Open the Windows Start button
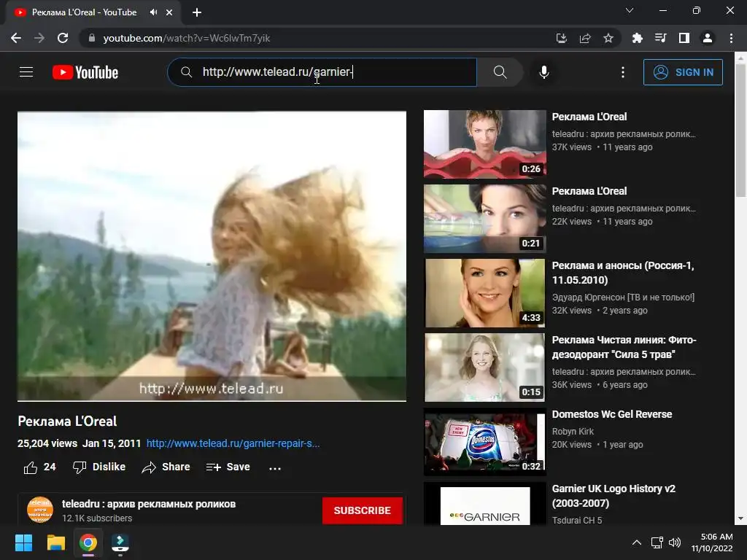747x560 pixels. (23, 542)
